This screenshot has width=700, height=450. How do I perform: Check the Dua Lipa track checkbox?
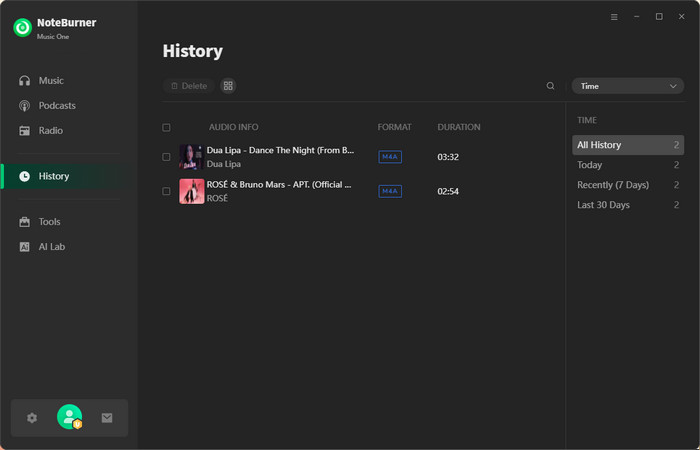(166, 157)
